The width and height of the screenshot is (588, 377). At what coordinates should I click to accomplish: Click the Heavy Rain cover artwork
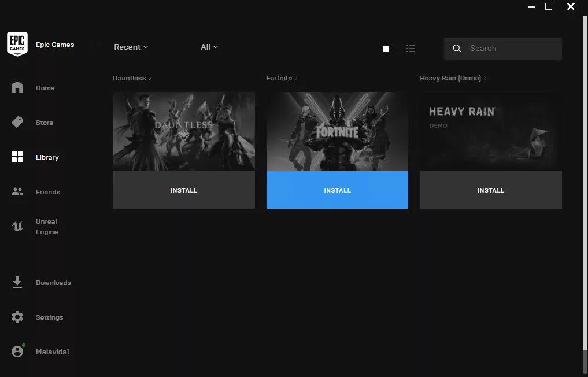(x=491, y=132)
